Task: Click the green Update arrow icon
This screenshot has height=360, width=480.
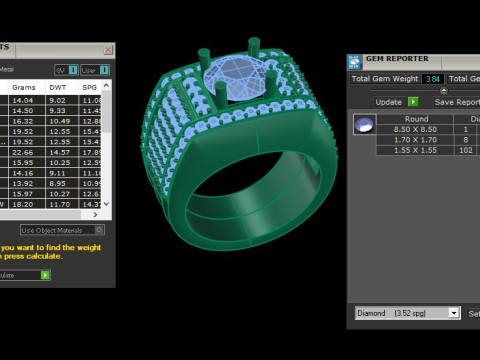Action: [413, 102]
